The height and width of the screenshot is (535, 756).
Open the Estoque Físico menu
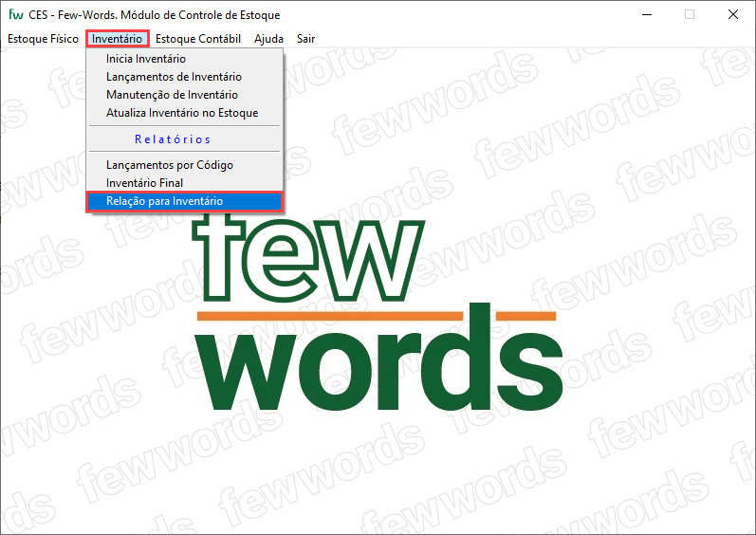point(43,39)
